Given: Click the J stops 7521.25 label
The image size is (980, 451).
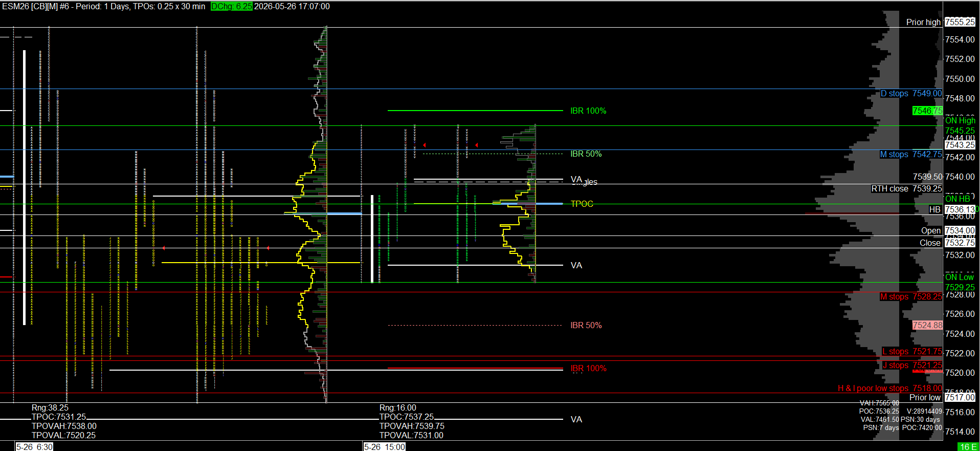Looking at the screenshot, I should pyautogui.click(x=912, y=365).
